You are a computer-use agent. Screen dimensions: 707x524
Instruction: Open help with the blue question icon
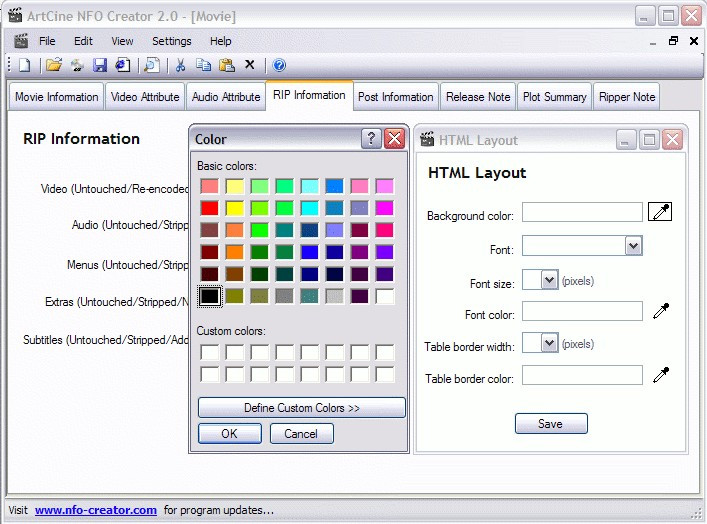tap(279, 65)
